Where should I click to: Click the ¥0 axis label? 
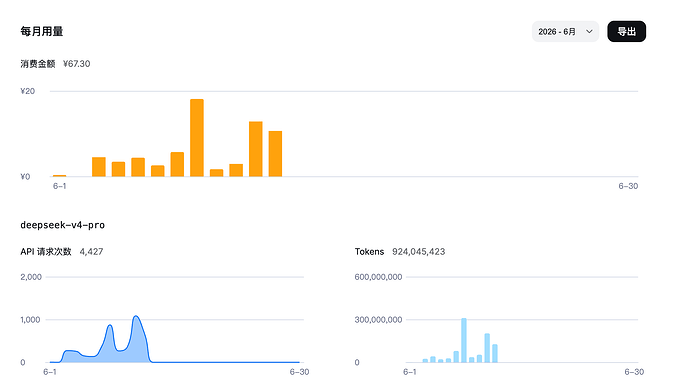(x=25, y=176)
